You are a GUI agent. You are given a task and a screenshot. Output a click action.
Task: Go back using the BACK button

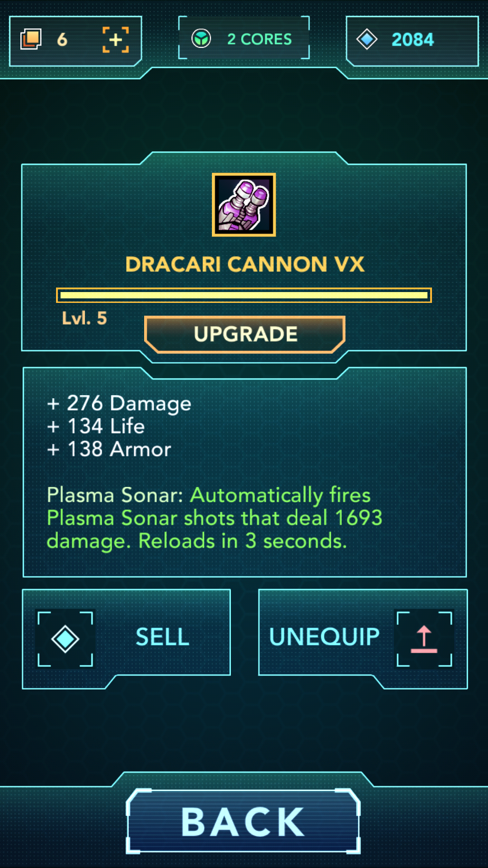coord(243,821)
